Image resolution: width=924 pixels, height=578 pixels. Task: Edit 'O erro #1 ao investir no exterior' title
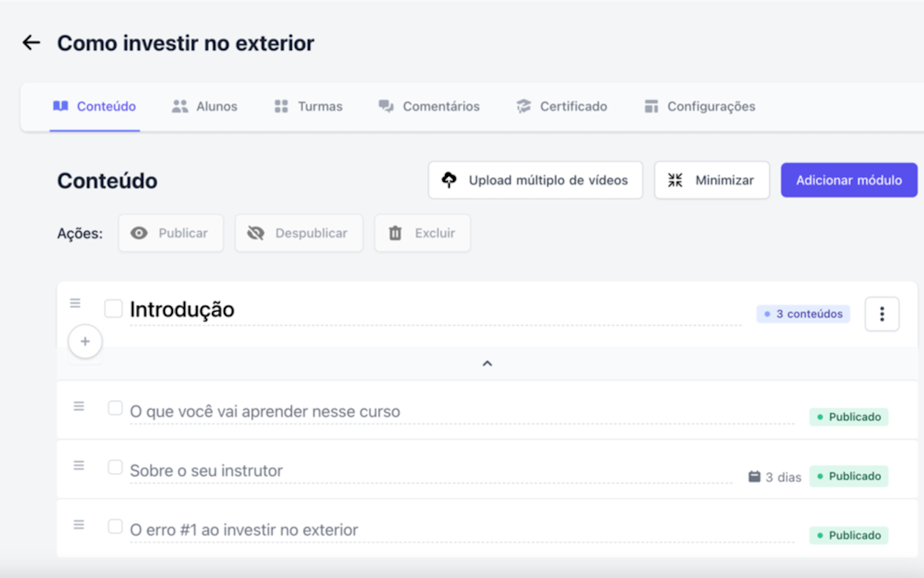pos(462,531)
